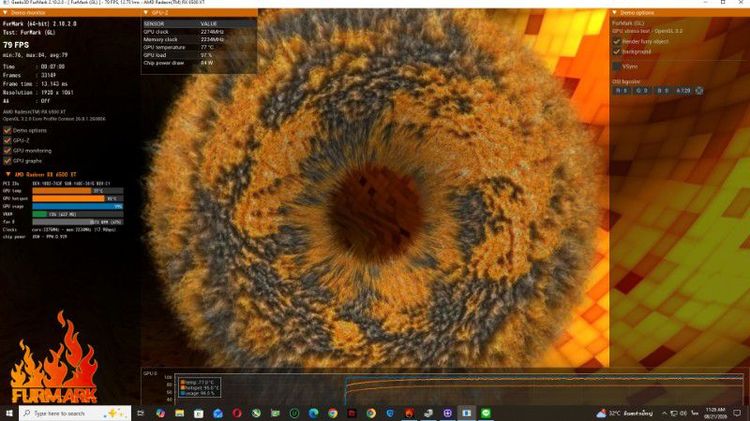Image resolution: width=750 pixels, height=421 pixels.
Task: Select the AA Off line
Action: point(26,101)
